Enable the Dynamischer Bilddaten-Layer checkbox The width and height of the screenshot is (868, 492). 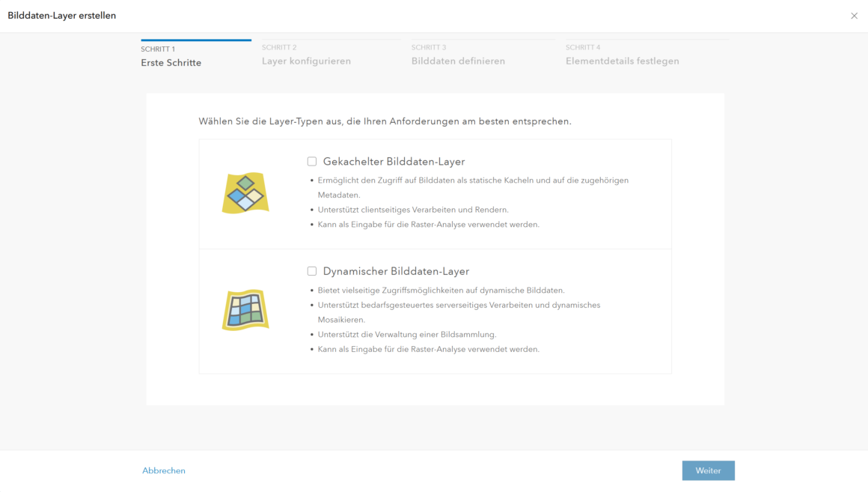click(312, 271)
